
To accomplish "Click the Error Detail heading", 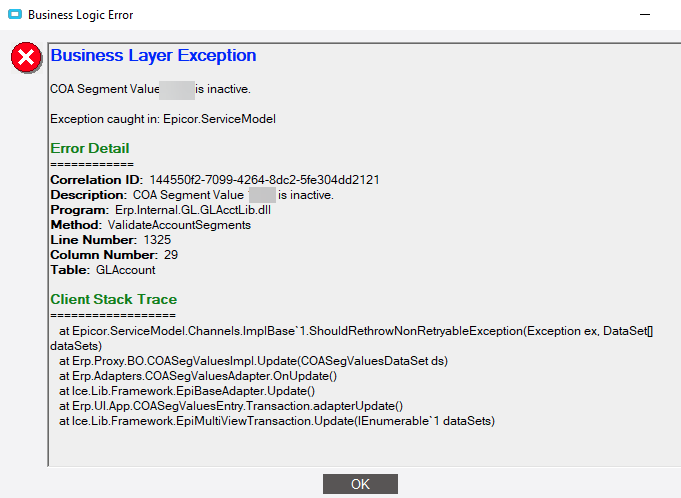I will tap(89, 148).
